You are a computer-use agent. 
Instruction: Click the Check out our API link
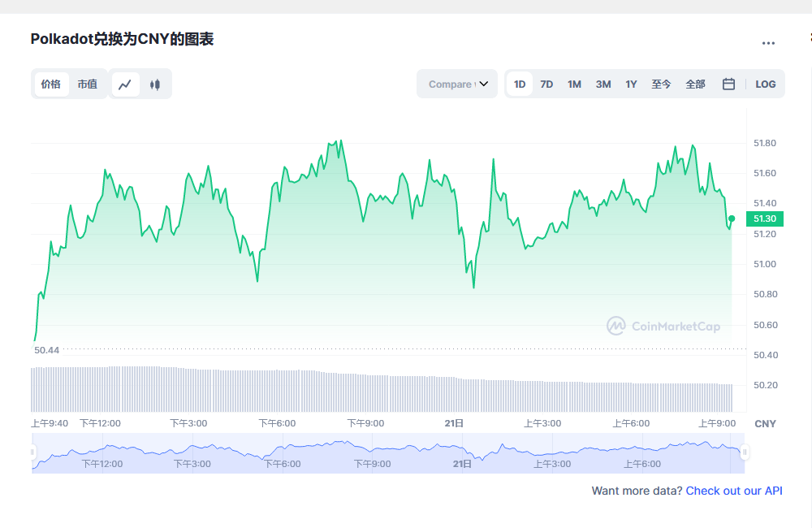point(734,491)
